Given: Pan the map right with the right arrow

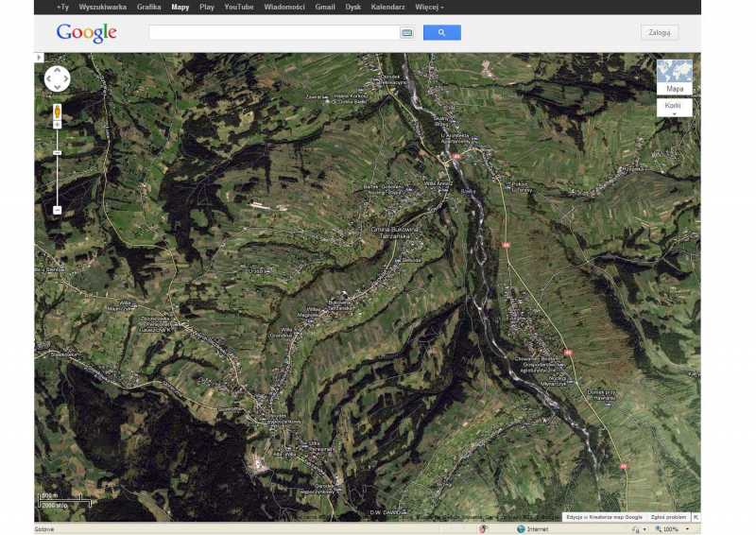Looking at the screenshot, I should point(66,78).
